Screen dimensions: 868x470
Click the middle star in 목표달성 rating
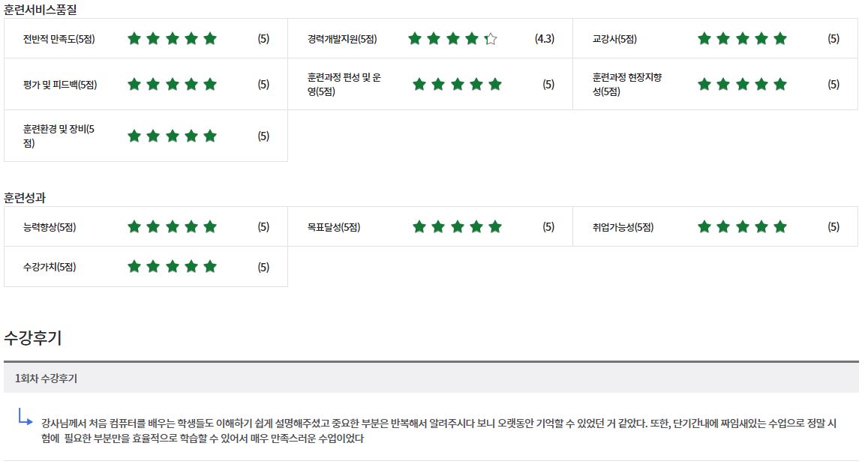point(457,227)
